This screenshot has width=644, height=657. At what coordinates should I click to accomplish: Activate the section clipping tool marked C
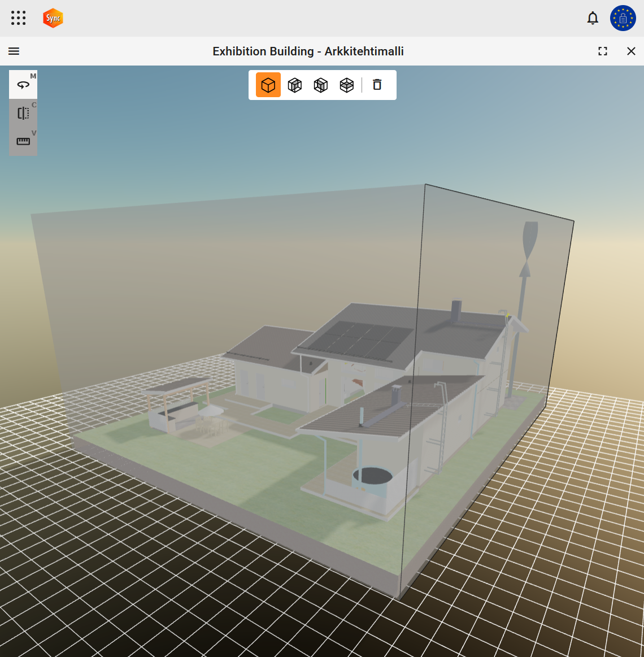pyautogui.click(x=23, y=113)
